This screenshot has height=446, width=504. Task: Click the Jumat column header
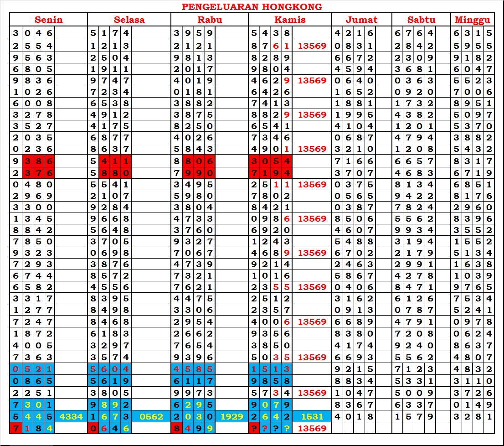tap(361, 20)
